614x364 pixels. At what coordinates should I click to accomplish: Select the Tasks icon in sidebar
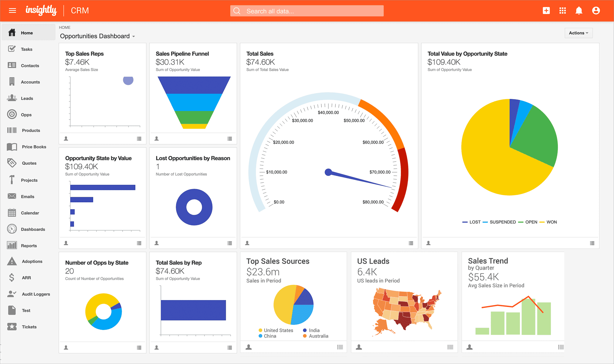(12, 49)
